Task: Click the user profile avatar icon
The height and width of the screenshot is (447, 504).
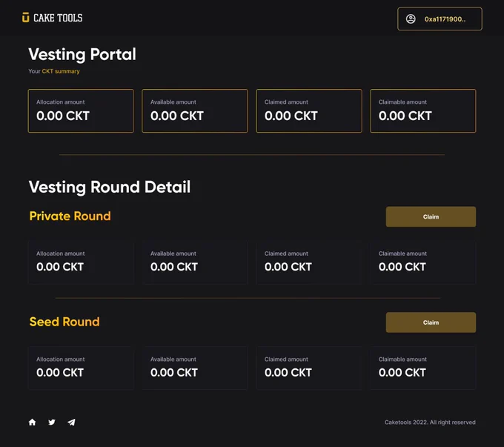Action: (411, 19)
